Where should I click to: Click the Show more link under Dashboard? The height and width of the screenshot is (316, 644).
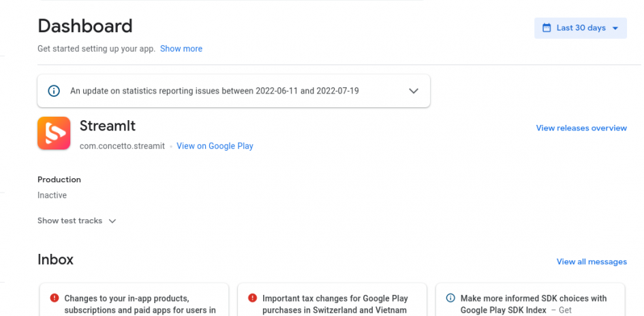click(x=181, y=48)
